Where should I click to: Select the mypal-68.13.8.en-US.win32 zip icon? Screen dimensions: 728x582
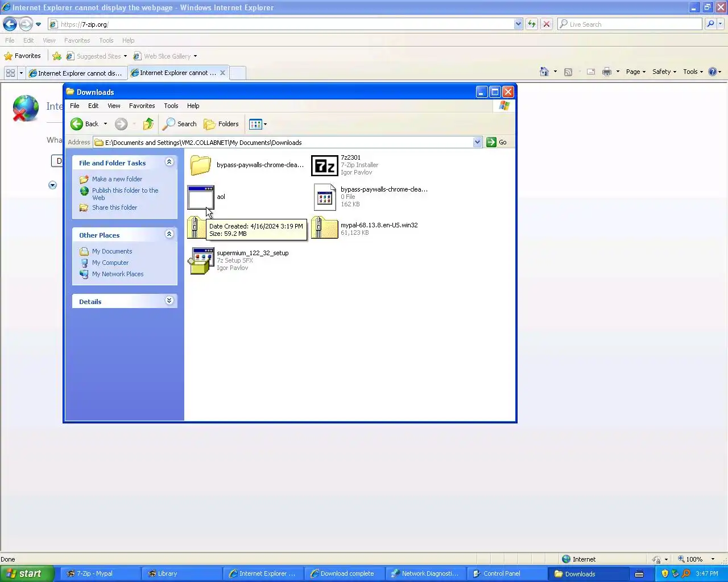point(325,228)
